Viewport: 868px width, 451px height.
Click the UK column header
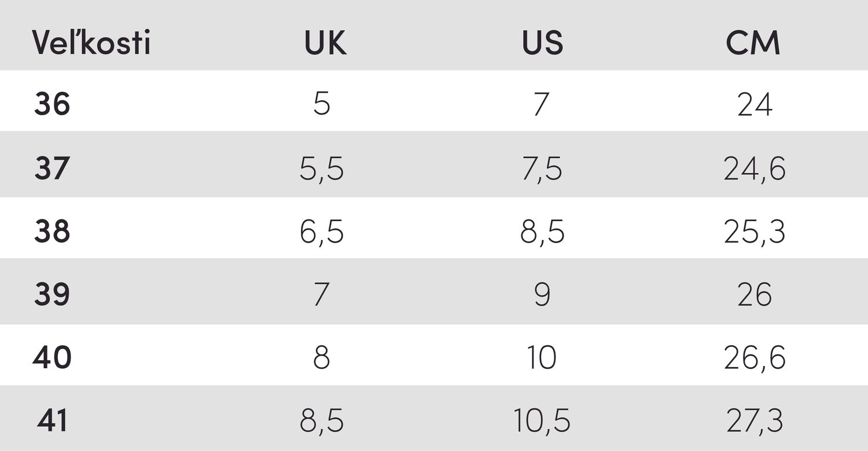[326, 43]
